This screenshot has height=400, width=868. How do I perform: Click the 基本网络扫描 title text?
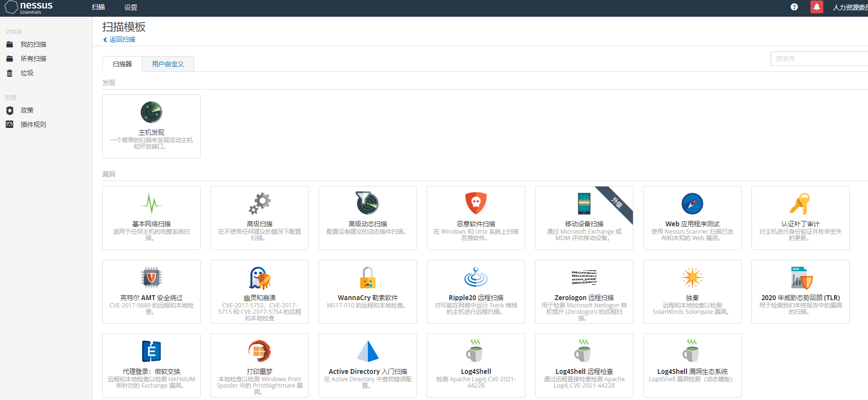[x=151, y=224]
